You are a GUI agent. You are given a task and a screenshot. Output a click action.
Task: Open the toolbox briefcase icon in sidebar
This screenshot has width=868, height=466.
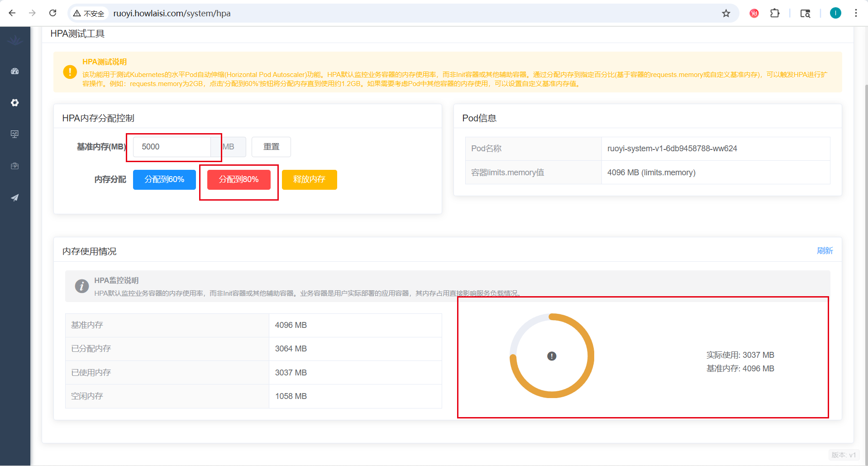(x=15, y=166)
